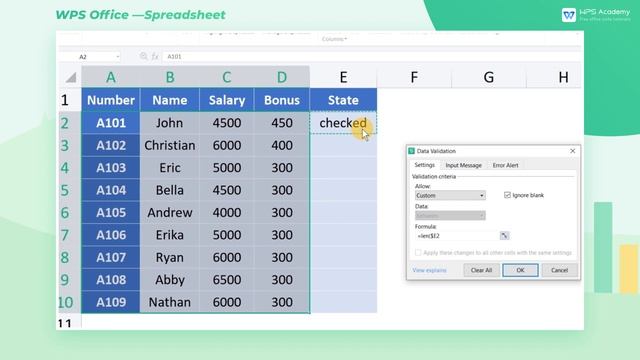Click Eric's salary cell 5000

point(227,168)
